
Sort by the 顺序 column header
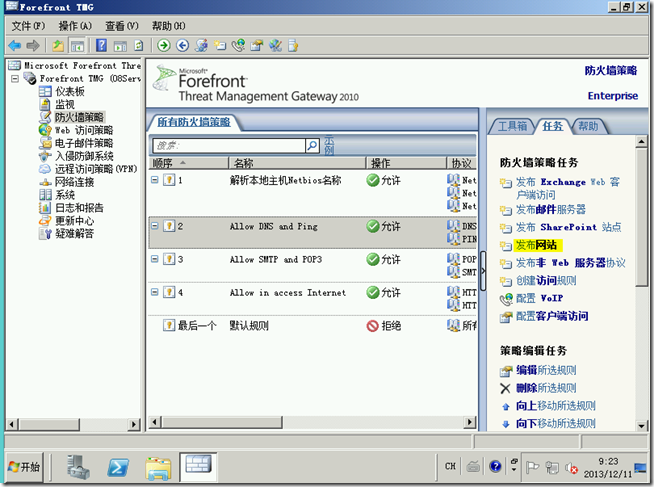point(189,163)
